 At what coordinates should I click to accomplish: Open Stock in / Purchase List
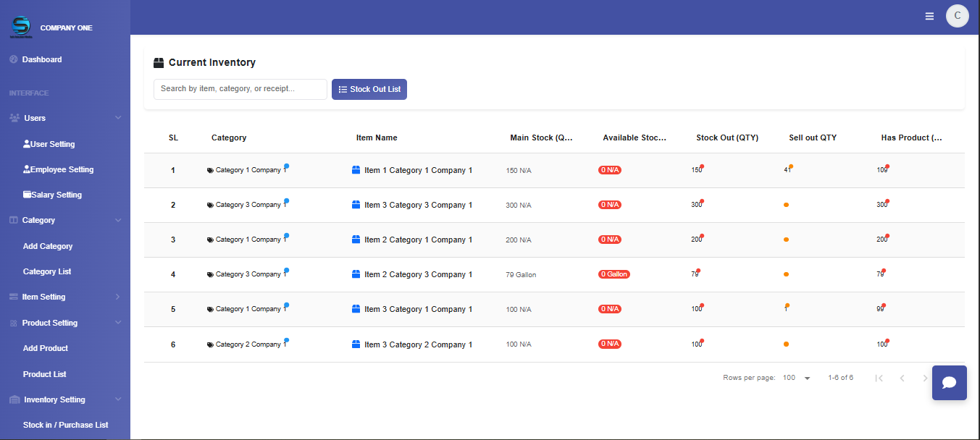[x=66, y=425]
